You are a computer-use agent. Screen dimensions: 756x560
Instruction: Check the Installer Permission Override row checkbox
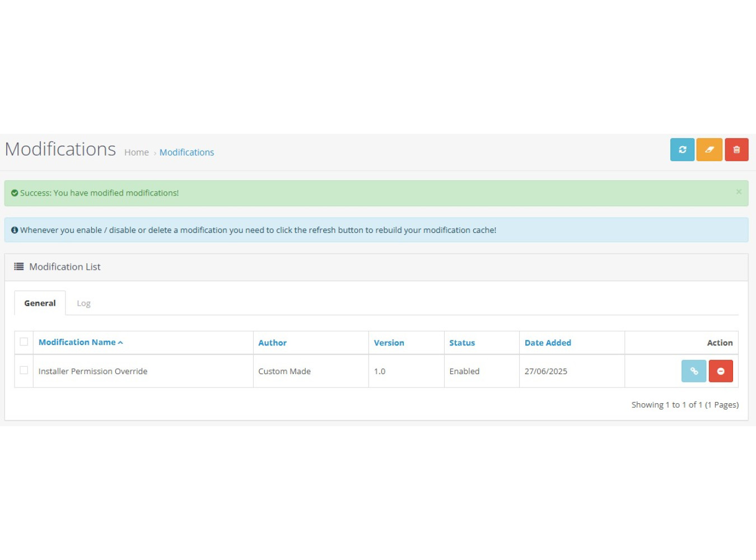click(24, 370)
